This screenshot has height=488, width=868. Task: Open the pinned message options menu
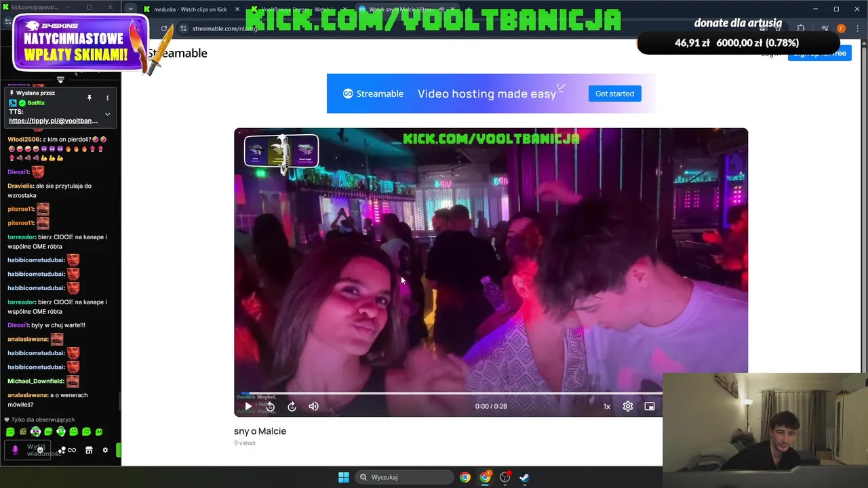point(107,98)
